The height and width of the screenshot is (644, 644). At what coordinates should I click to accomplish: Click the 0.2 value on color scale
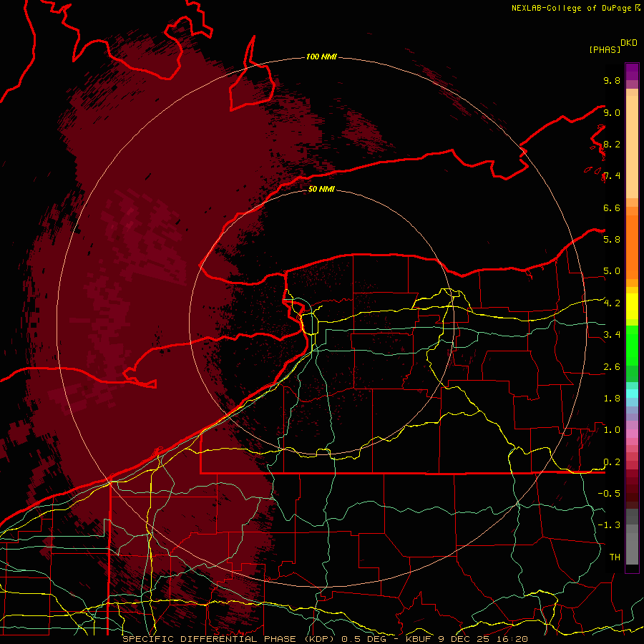click(612, 462)
